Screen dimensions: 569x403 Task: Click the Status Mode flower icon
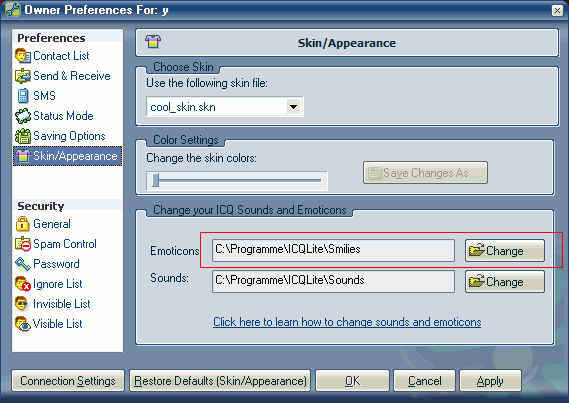pyautogui.click(x=22, y=116)
